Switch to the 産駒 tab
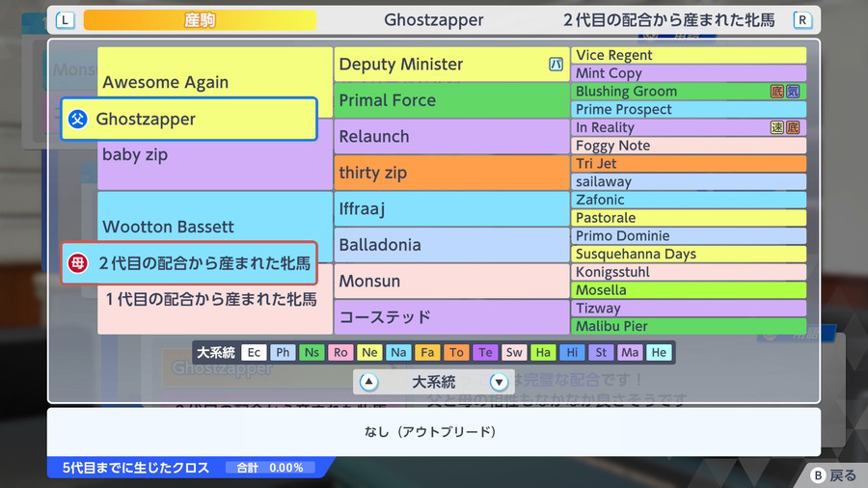The image size is (868, 488). (x=200, y=20)
